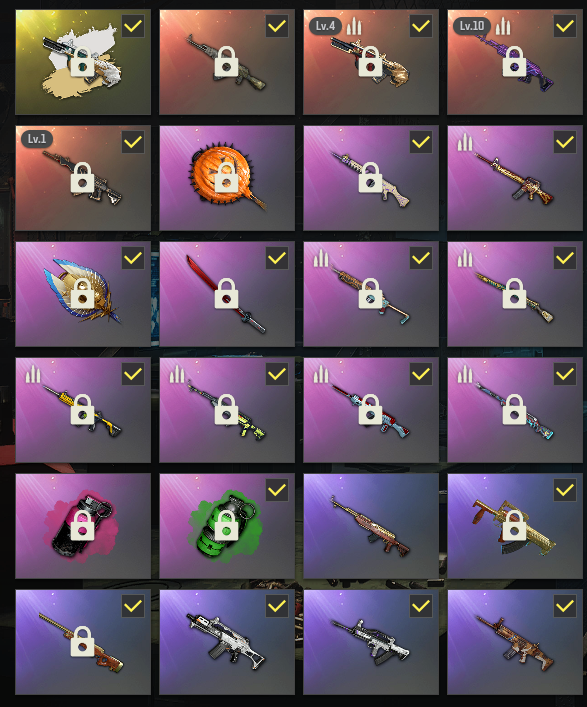The image size is (587, 707).
Task: Toggle the checkmark on the Lv.10 purple rifle
Action: tap(565, 26)
